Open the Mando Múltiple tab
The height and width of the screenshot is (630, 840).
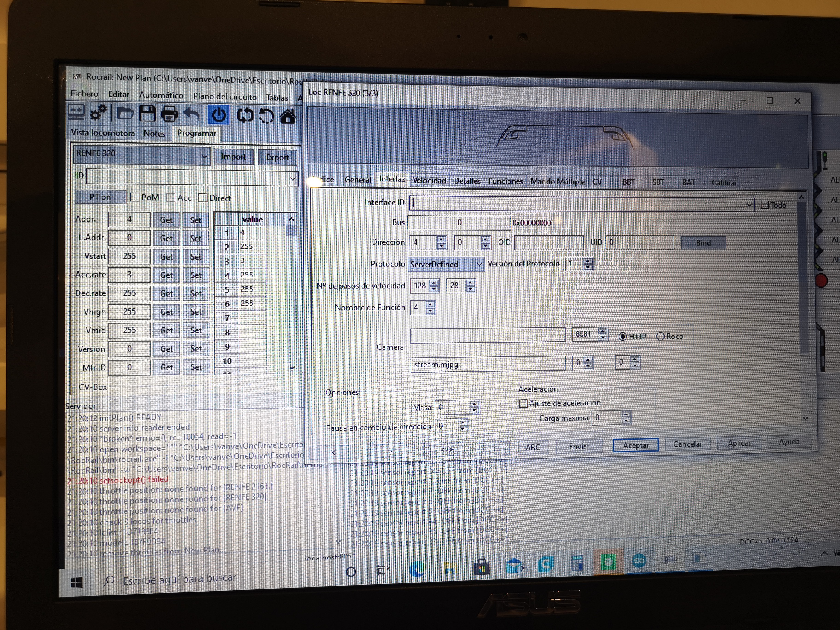tap(557, 181)
